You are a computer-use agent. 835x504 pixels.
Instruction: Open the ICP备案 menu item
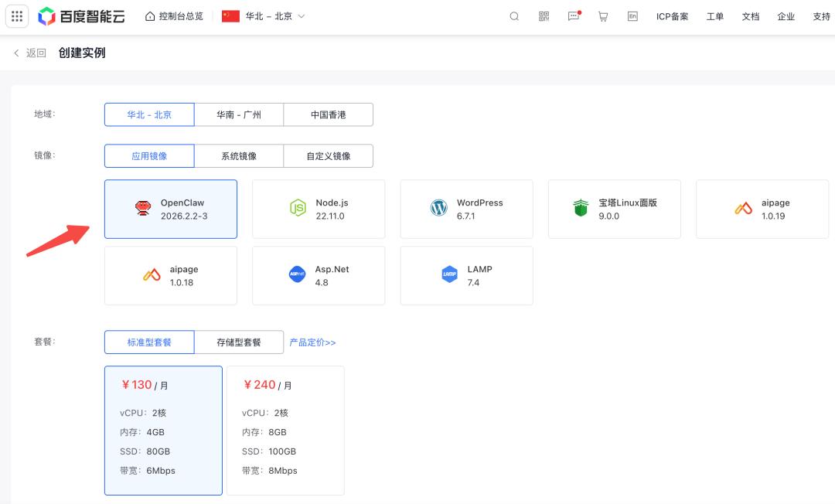[x=672, y=16]
